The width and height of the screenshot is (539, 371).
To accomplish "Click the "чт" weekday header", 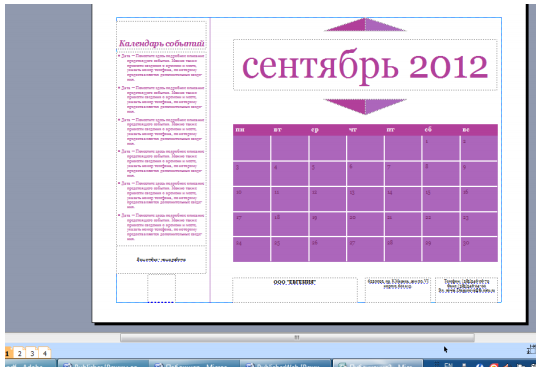I will 353,130.
